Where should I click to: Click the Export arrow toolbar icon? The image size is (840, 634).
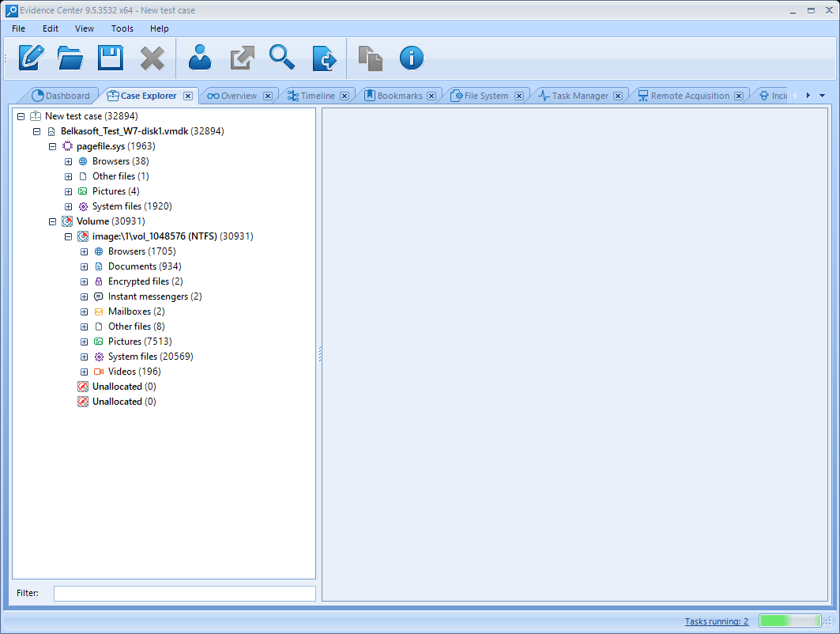242,58
